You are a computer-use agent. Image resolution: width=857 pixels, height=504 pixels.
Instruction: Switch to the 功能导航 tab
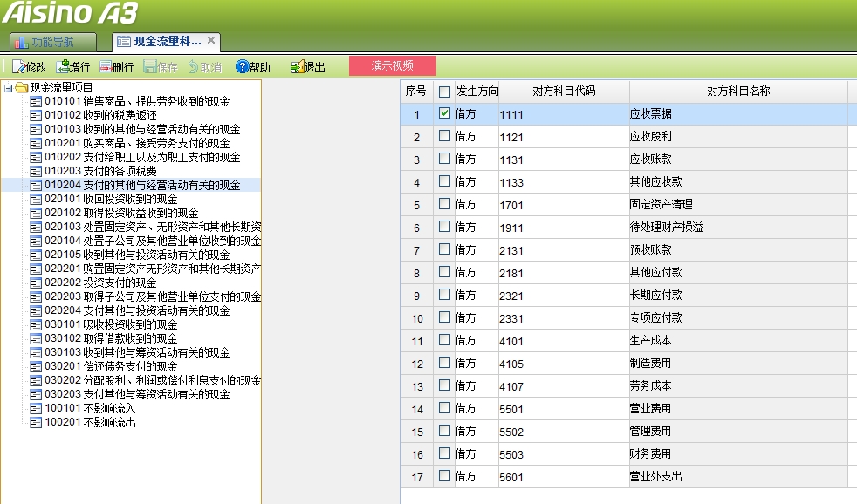click(x=52, y=42)
